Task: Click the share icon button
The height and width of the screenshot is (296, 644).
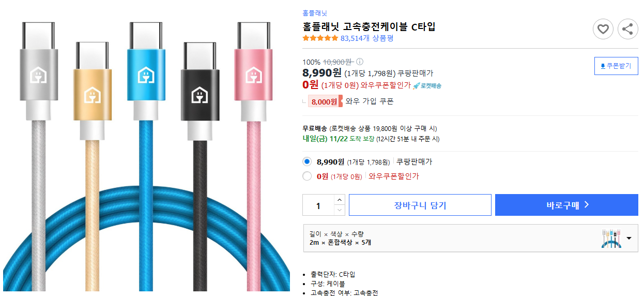Action: click(627, 29)
